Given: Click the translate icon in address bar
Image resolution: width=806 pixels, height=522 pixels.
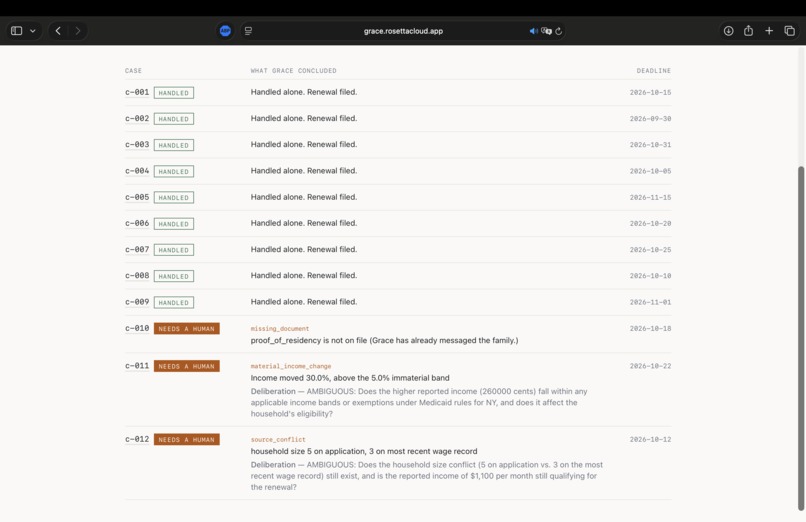Looking at the screenshot, I should (x=546, y=31).
